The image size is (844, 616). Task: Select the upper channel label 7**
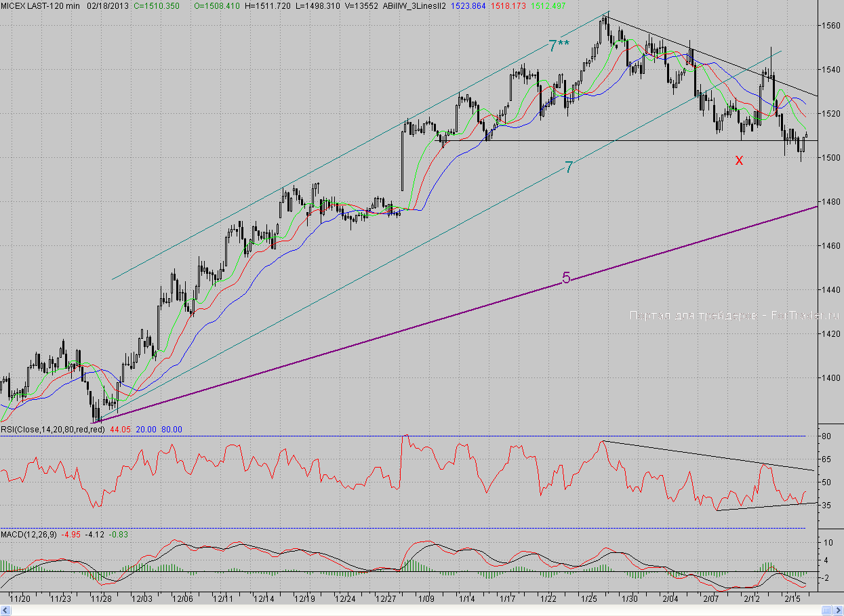559,46
